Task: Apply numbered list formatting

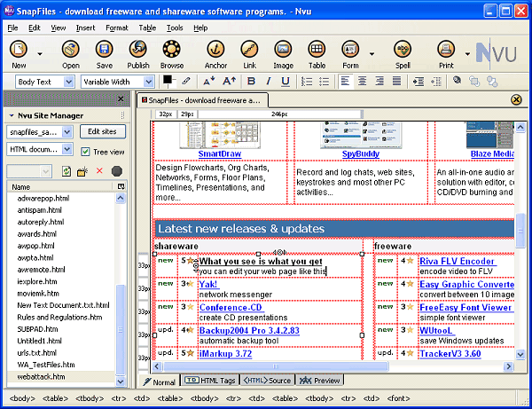Action: tap(307, 81)
